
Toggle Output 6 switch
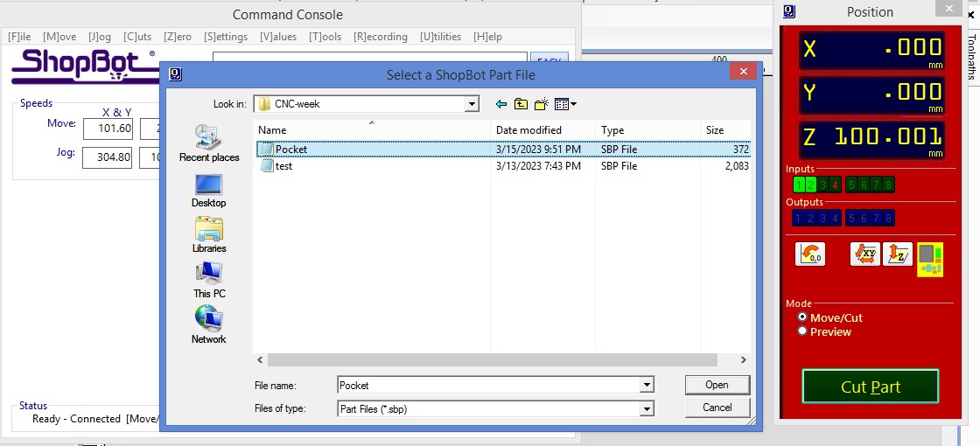(x=864, y=218)
